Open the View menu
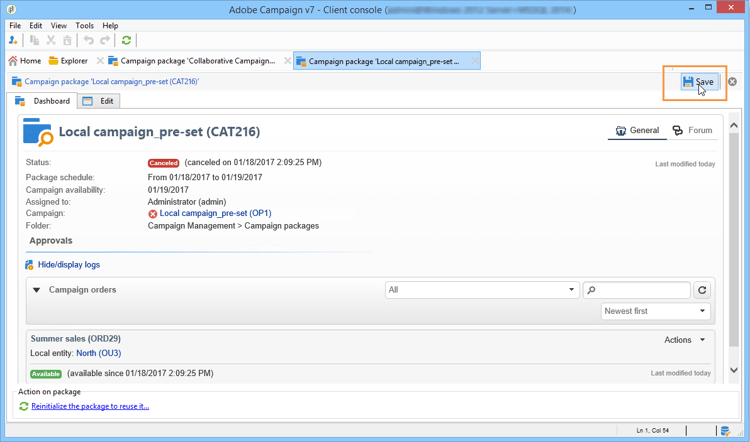 [59, 25]
